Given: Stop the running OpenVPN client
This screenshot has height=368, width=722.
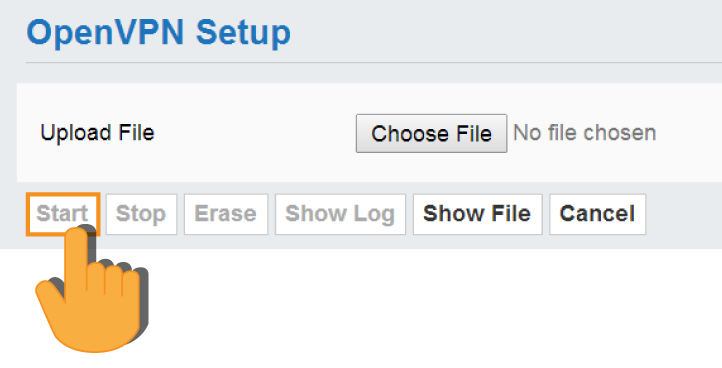Looking at the screenshot, I should (x=141, y=214).
